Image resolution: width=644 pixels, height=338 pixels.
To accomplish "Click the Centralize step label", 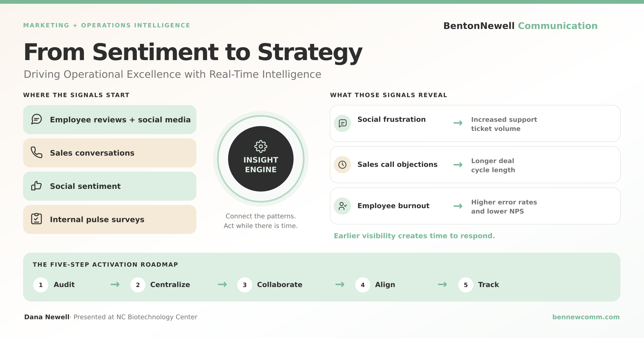I will [x=170, y=285].
